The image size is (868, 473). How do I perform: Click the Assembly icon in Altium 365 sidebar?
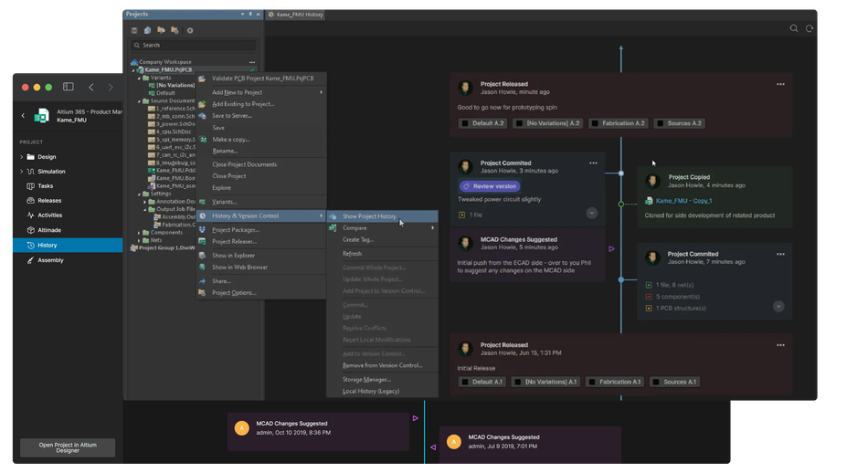pyautogui.click(x=30, y=260)
